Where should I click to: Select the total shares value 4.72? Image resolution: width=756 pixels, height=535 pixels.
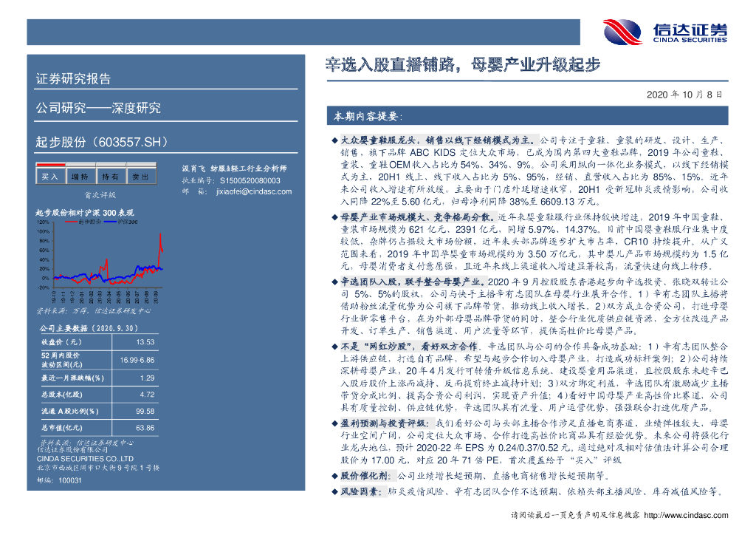147,395
